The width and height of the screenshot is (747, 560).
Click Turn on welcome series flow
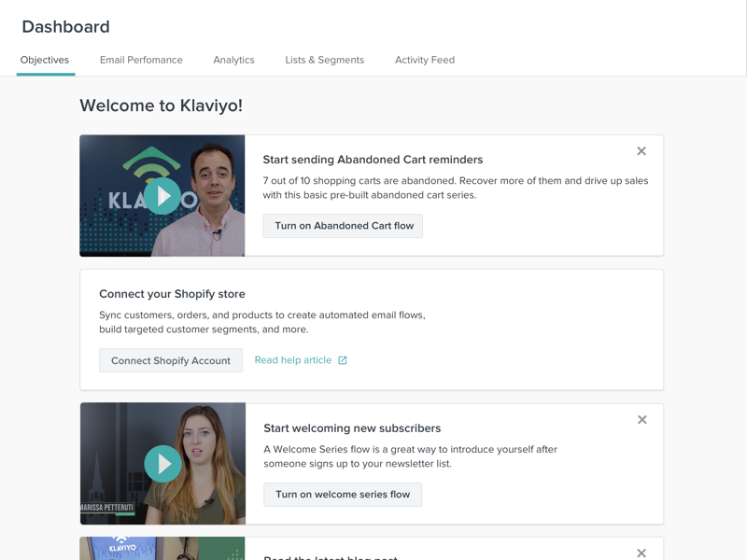[x=343, y=495]
